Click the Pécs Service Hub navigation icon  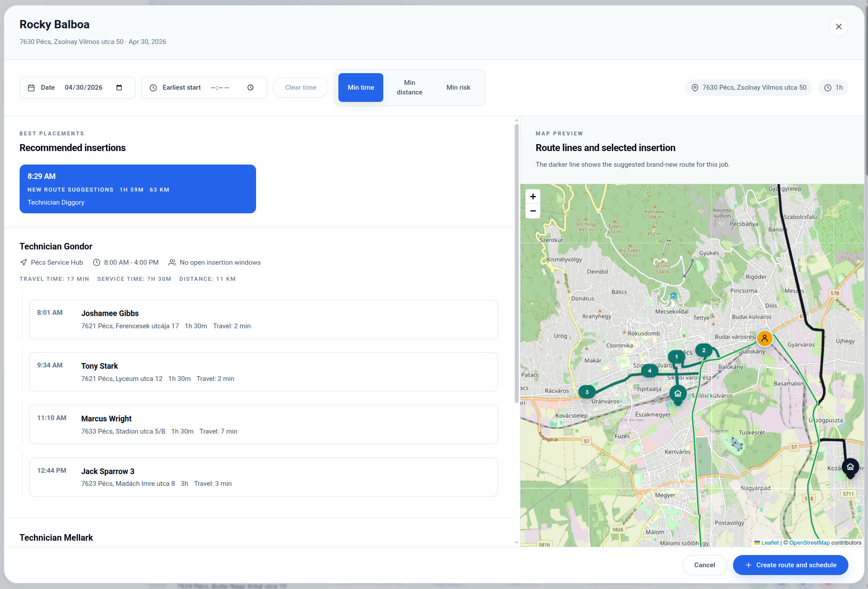(x=24, y=263)
